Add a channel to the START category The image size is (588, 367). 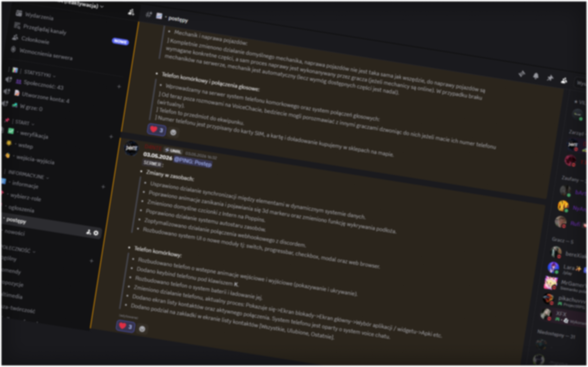point(111,137)
